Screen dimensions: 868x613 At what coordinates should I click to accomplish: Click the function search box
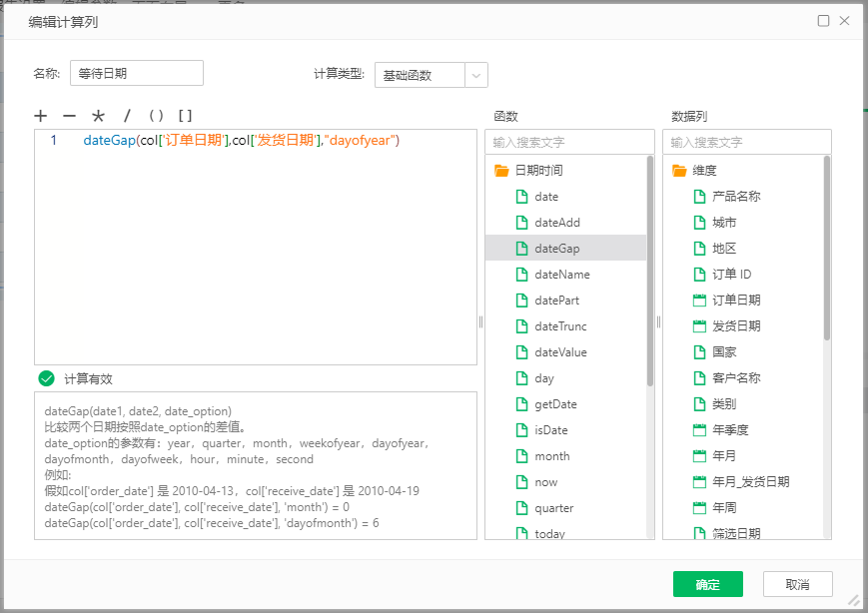[569, 143]
